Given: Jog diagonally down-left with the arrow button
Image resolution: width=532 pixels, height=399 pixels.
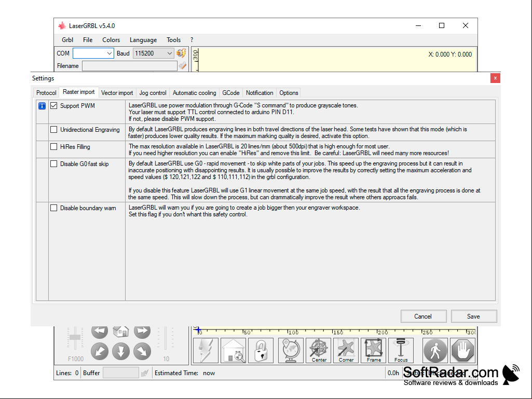Looking at the screenshot, I should pos(100,351).
